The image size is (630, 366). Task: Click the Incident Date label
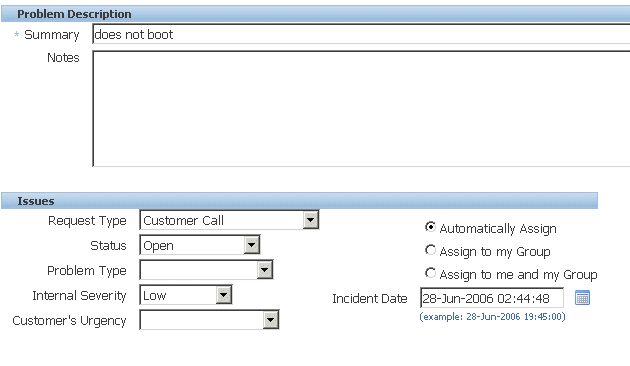pyautogui.click(x=370, y=299)
